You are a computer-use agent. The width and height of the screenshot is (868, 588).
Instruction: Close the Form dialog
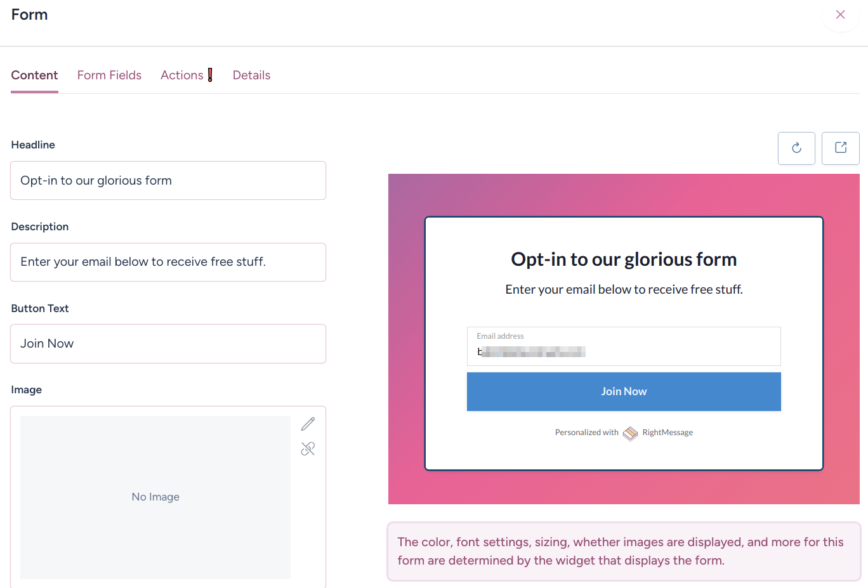(x=840, y=15)
